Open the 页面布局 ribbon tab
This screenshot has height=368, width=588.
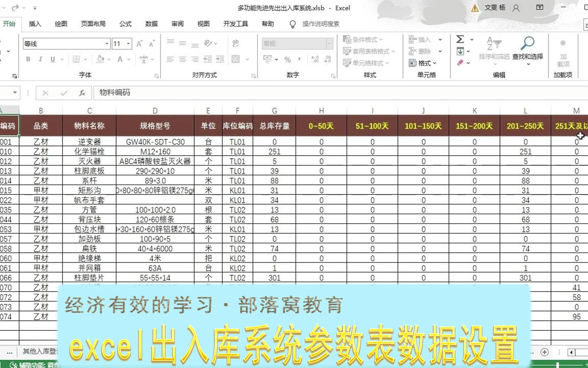tap(93, 24)
